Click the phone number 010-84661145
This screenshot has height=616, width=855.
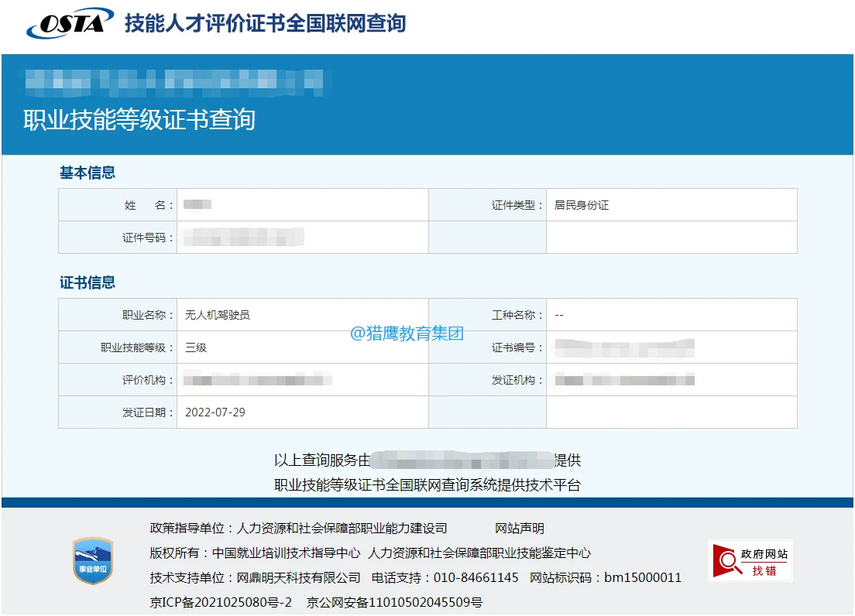476,577
